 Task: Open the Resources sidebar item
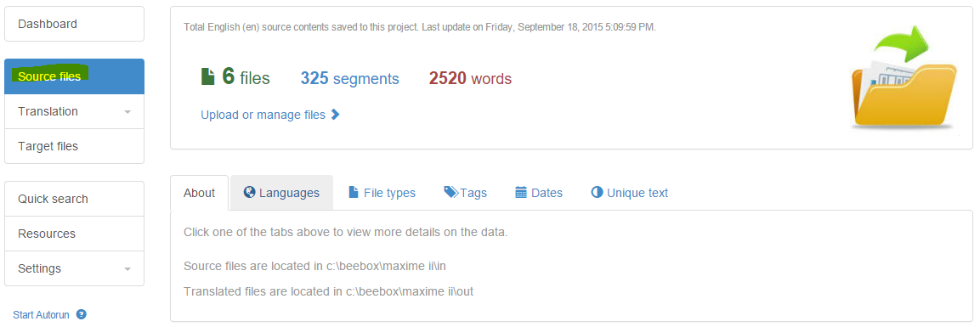(x=75, y=234)
